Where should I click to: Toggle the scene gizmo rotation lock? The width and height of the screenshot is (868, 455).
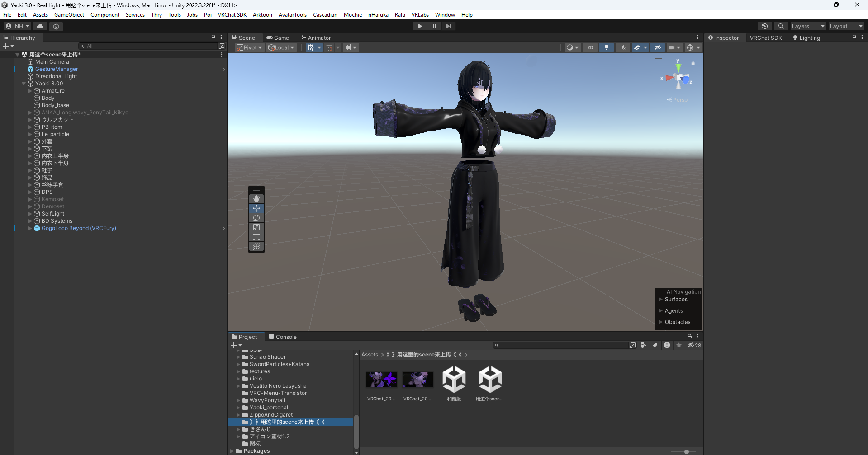coord(693,63)
